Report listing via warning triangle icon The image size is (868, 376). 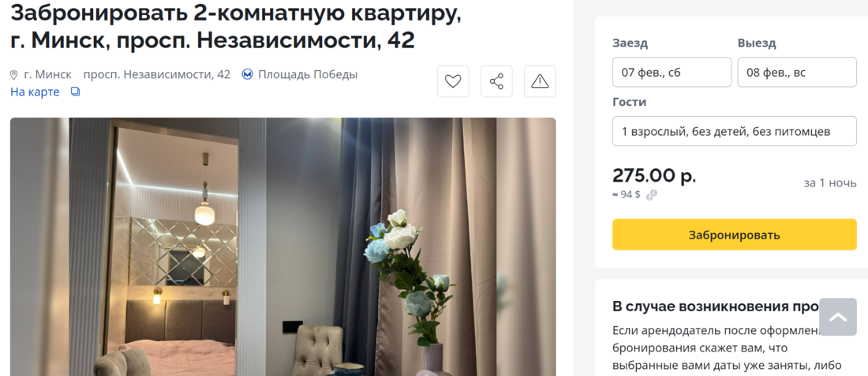coord(540,81)
